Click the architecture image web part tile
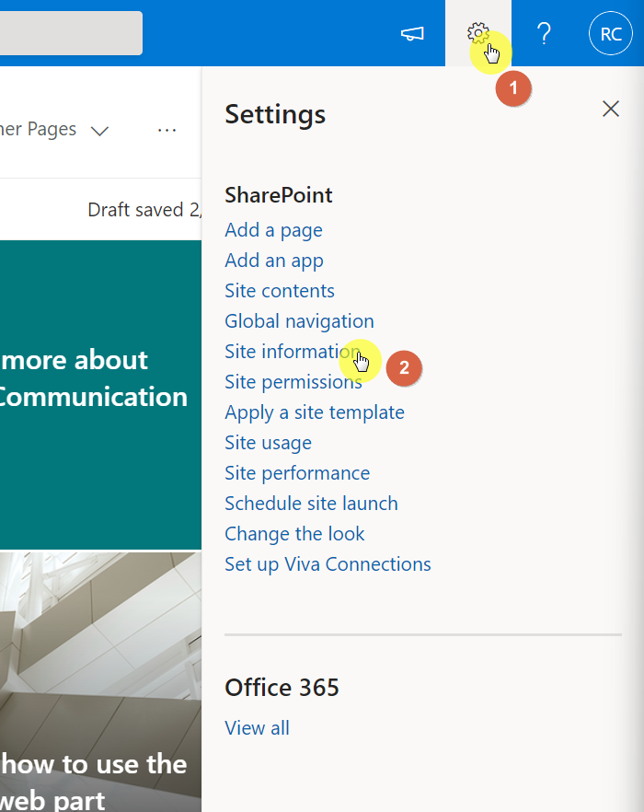 (100, 682)
